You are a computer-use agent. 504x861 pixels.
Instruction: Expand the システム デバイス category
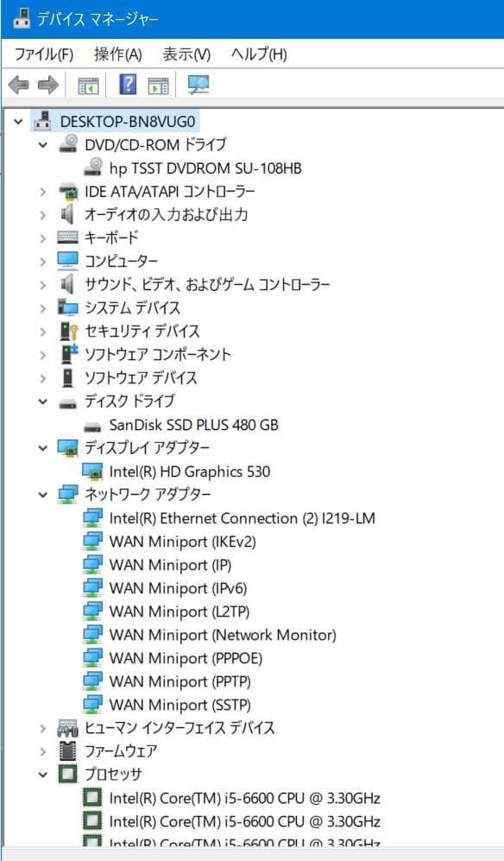(x=43, y=308)
